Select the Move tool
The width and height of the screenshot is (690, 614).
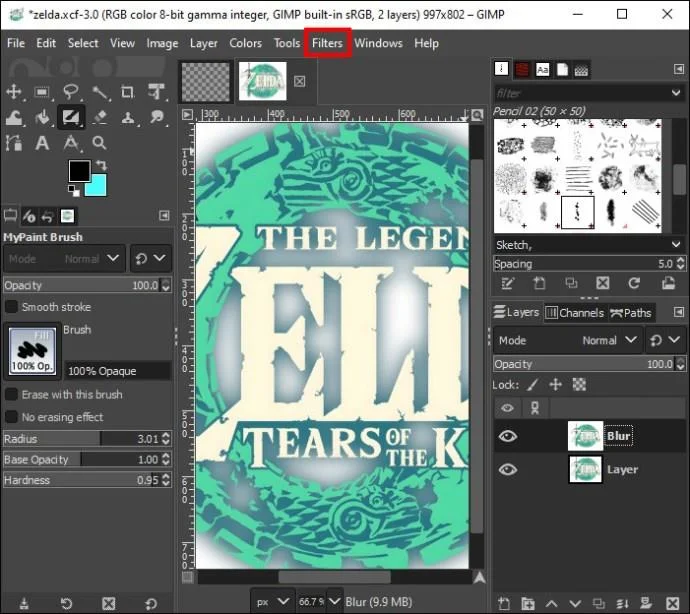click(x=14, y=92)
